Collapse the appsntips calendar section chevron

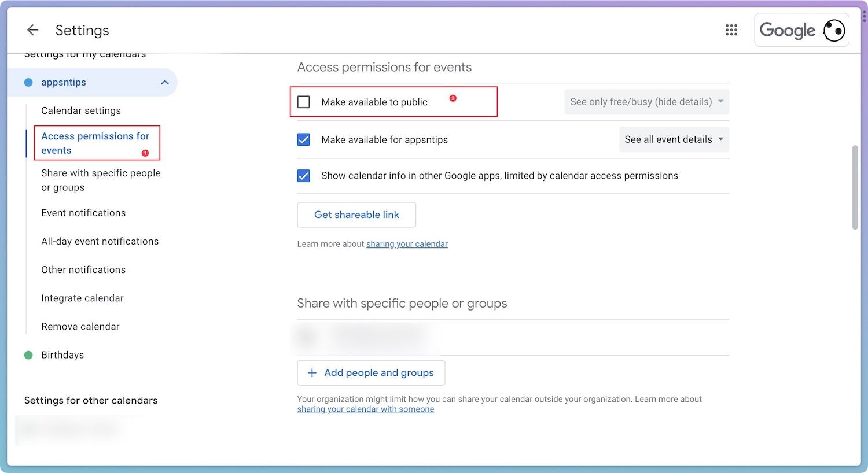click(x=165, y=83)
